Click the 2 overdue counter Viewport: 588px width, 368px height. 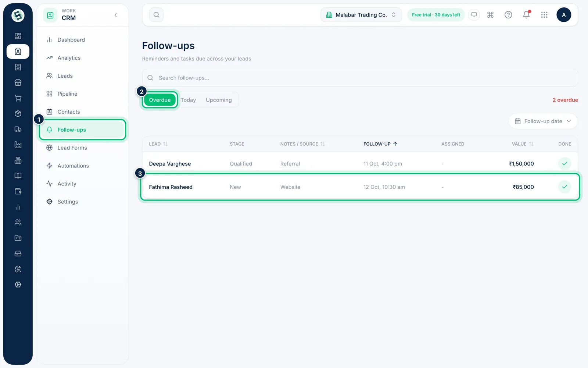pyautogui.click(x=565, y=100)
